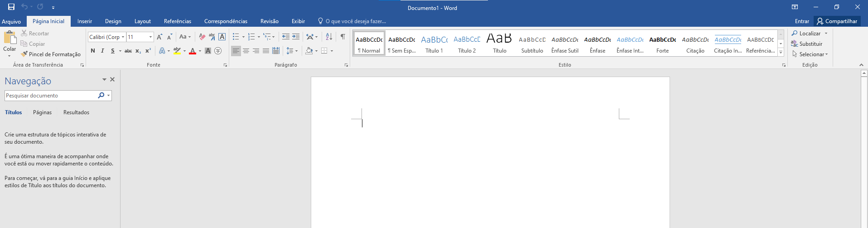Image resolution: width=868 pixels, height=228 pixels.
Task: Justify the paragraph text
Action: point(266,51)
